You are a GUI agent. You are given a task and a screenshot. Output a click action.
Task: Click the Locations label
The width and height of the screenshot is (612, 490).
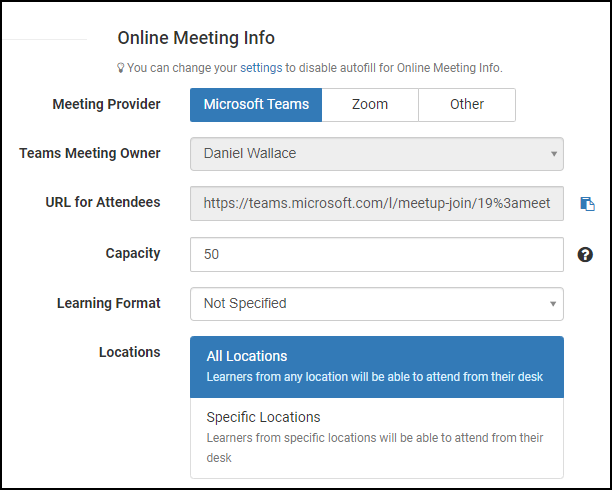click(130, 352)
